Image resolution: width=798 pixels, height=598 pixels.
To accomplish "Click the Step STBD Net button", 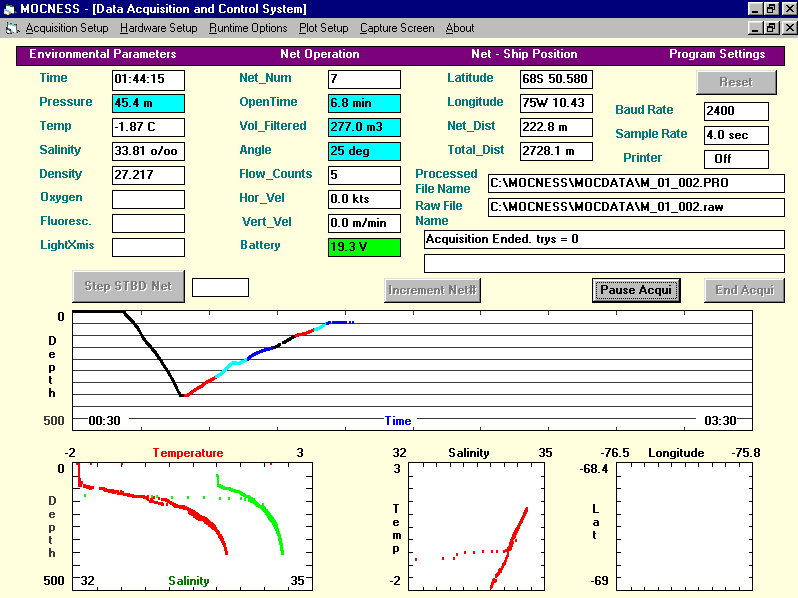I will (x=128, y=286).
